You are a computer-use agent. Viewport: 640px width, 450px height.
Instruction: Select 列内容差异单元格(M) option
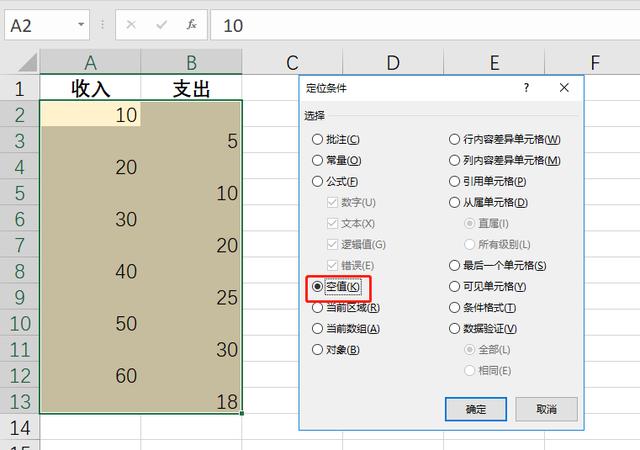[504, 160]
